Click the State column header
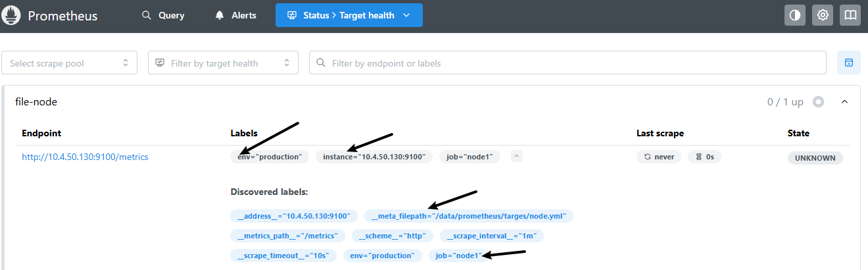Screen dimensions: 868x270 [x=798, y=133]
